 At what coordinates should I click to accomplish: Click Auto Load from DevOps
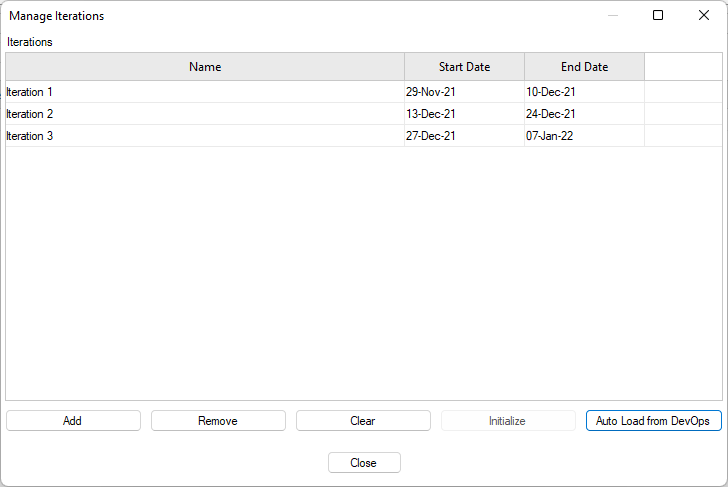click(x=653, y=421)
